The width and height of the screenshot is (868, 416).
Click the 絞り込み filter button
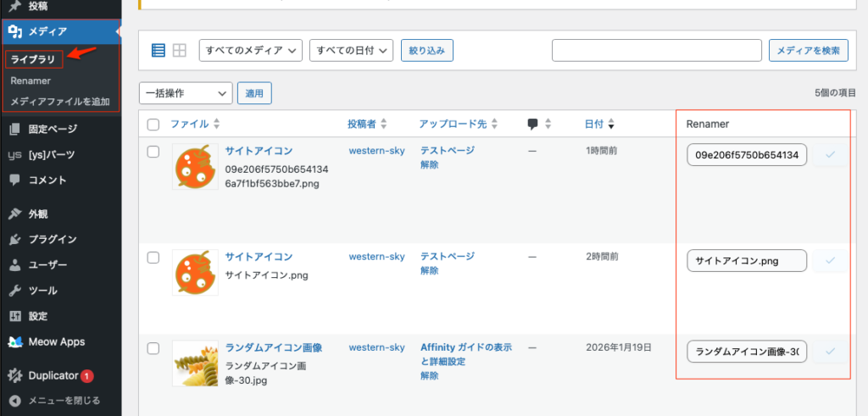tap(427, 51)
